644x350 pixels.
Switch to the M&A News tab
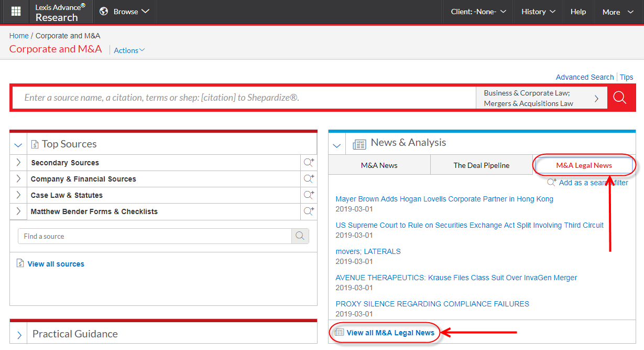click(379, 165)
